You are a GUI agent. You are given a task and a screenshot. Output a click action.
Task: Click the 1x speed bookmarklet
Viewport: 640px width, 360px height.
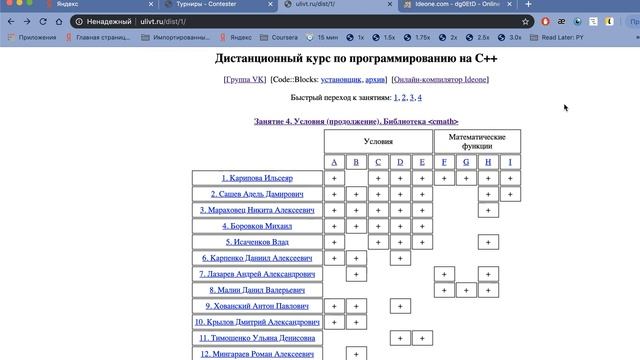[x=356, y=37]
